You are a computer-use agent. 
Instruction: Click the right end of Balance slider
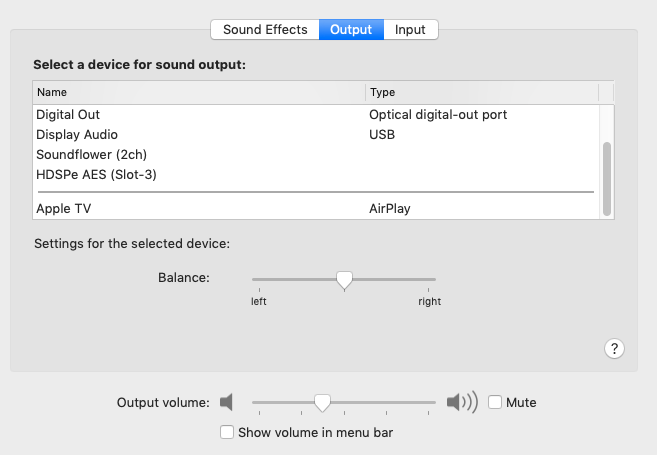point(435,279)
